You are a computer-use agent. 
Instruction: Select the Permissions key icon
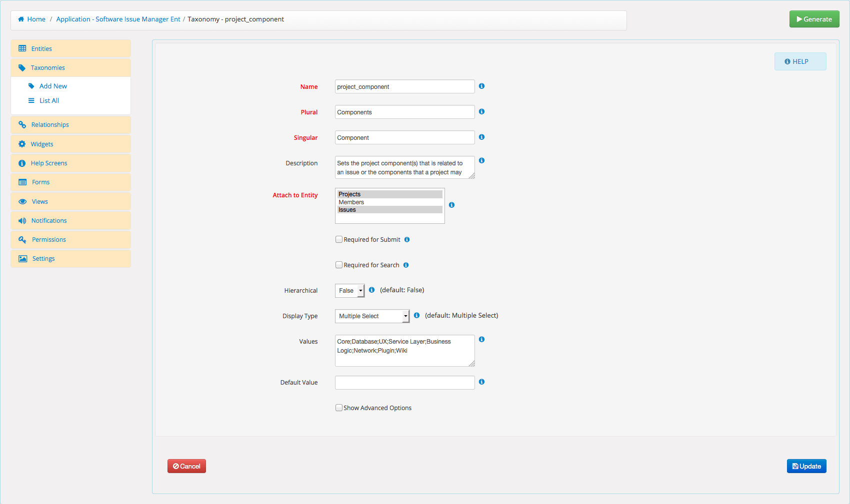point(22,239)
